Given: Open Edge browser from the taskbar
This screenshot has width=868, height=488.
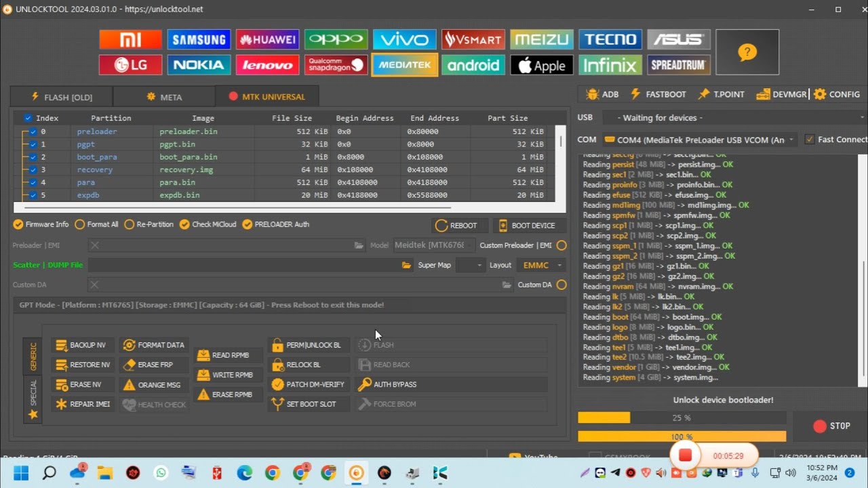Looking at the screenshot, I should 244,472.
